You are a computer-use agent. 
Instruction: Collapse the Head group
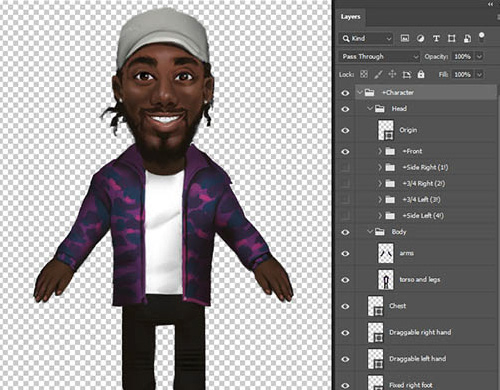(x=370, y=108)
